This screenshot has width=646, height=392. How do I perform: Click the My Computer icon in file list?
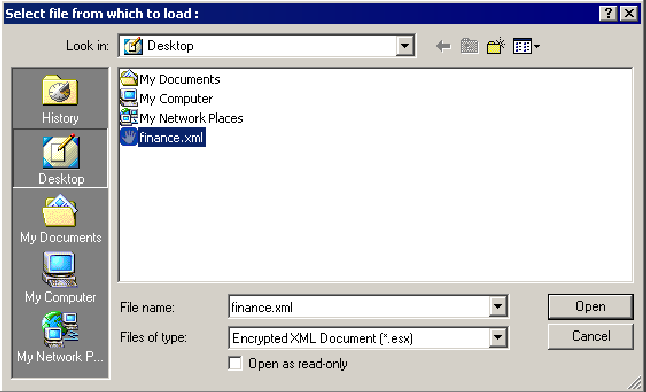tap(129, 98)
